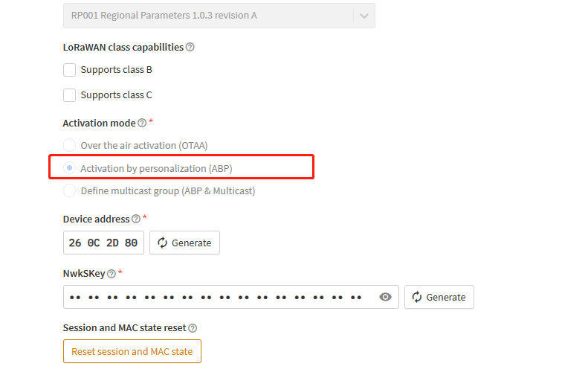Open the RP001 Regional Parameters dropdown
This screenshot has width=588, height=375.
(x=208, y=15)
